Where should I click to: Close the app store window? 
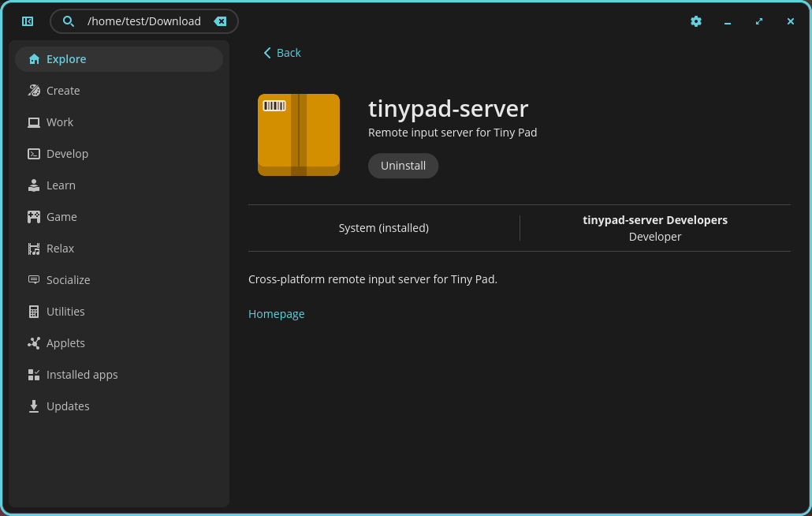click(x=790, y=21)
